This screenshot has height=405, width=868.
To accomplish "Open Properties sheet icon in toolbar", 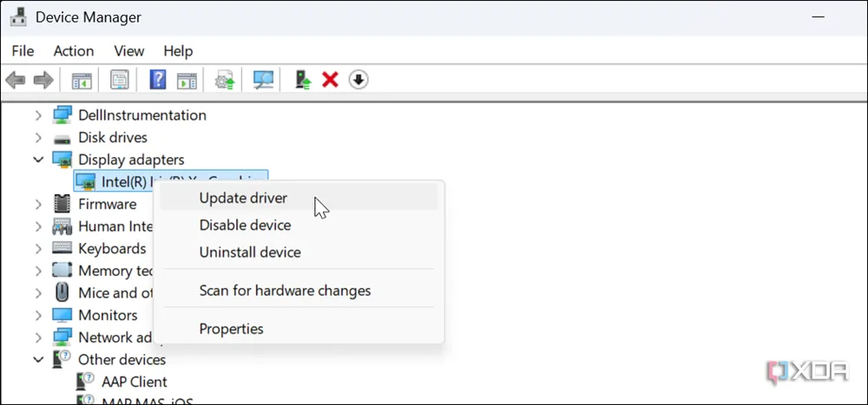I will click(119, 81).
